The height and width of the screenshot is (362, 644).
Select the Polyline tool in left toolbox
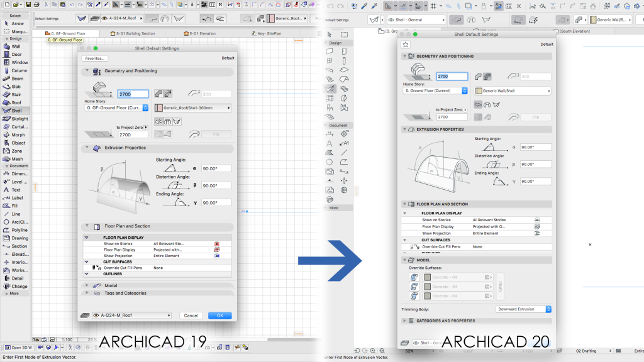pos(16,230)
